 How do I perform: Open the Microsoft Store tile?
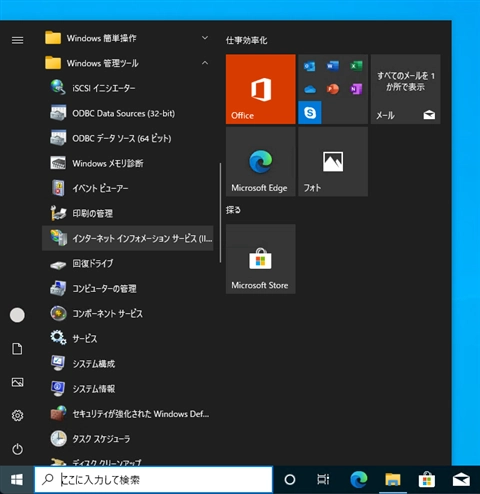(261, 259)
